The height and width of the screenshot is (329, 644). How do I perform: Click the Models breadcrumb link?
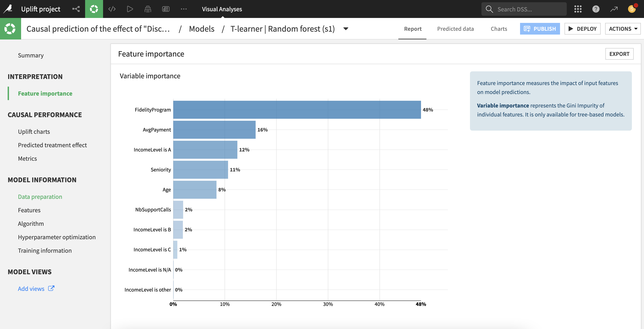coord(201,29)
